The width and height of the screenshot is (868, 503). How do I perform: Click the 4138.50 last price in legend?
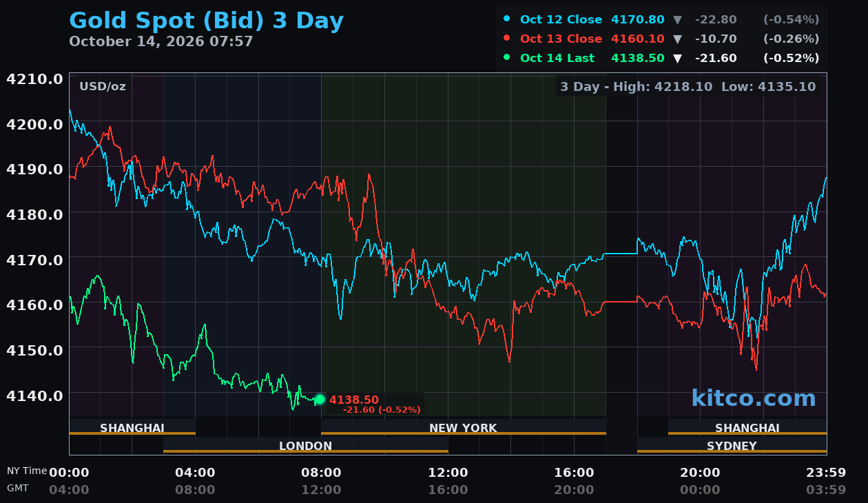point(638,58)
